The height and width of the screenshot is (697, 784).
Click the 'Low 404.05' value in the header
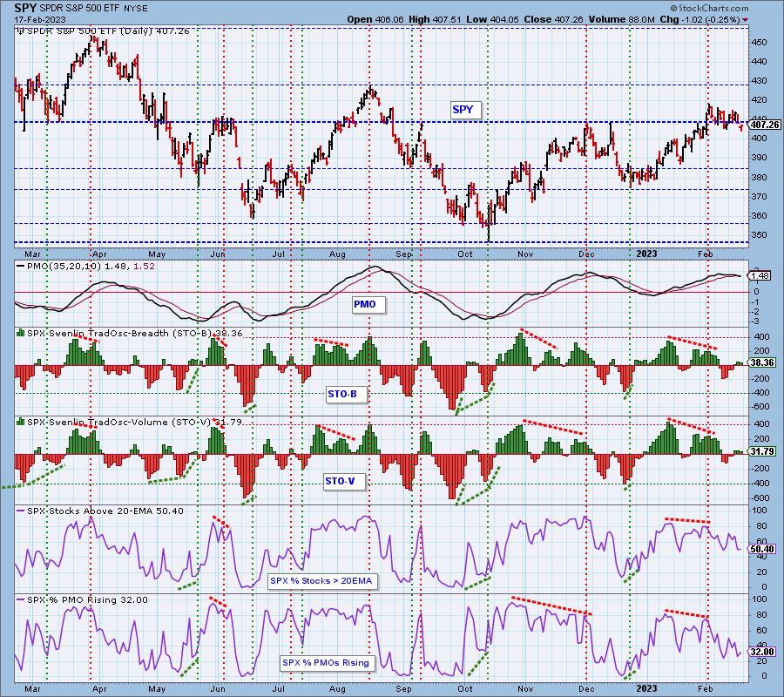pyautogui.click(x=492, y=19)
